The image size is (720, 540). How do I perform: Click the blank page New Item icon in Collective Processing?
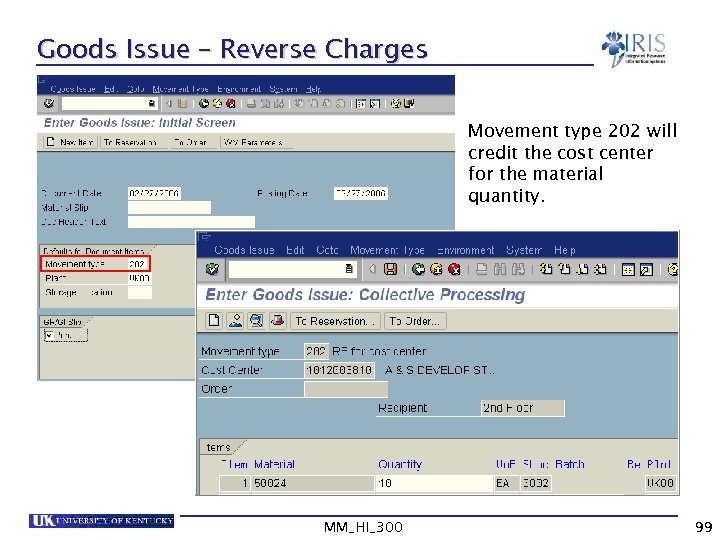214,321
